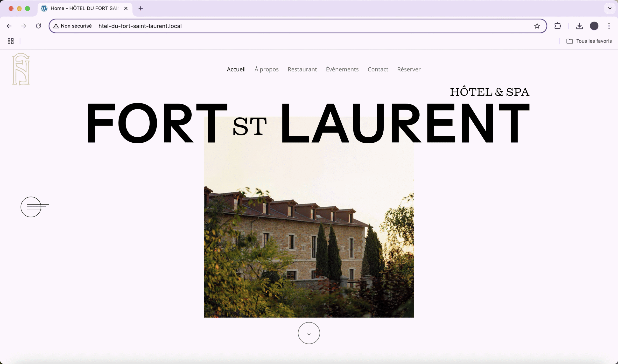Open the À propos menu item
Image resolution: width=618 pixels, height=364 pixels.
[x=266, y=70]
